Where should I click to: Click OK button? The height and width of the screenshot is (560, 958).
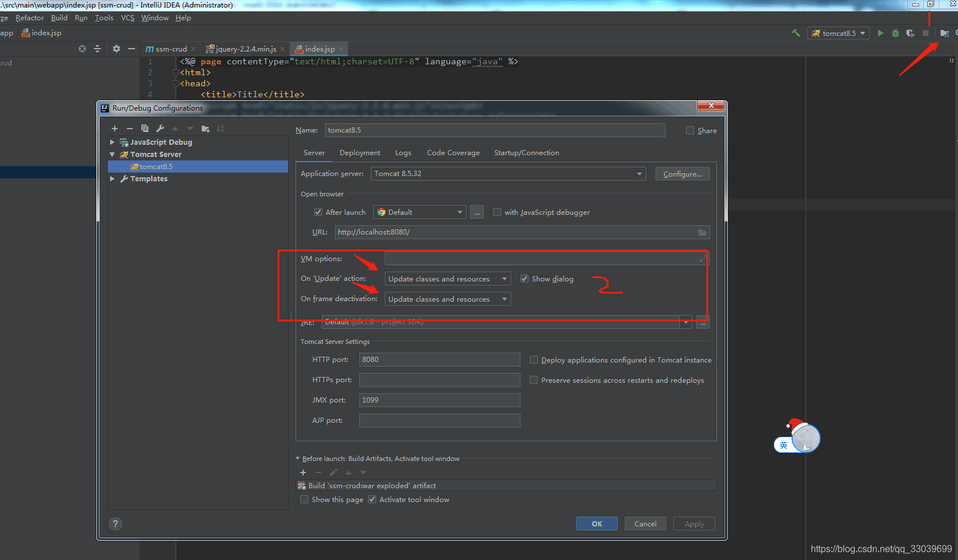(x=597, y=524)
